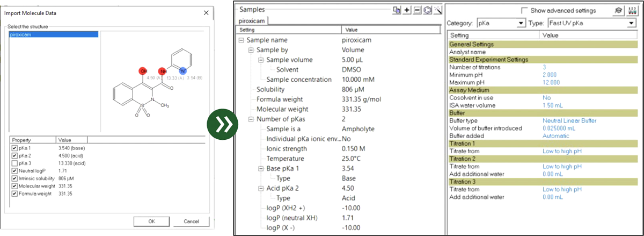644x236 pixels.
Task: Click the magic wand icon in Samples toolbar
Action: click(x=437, y=10)
